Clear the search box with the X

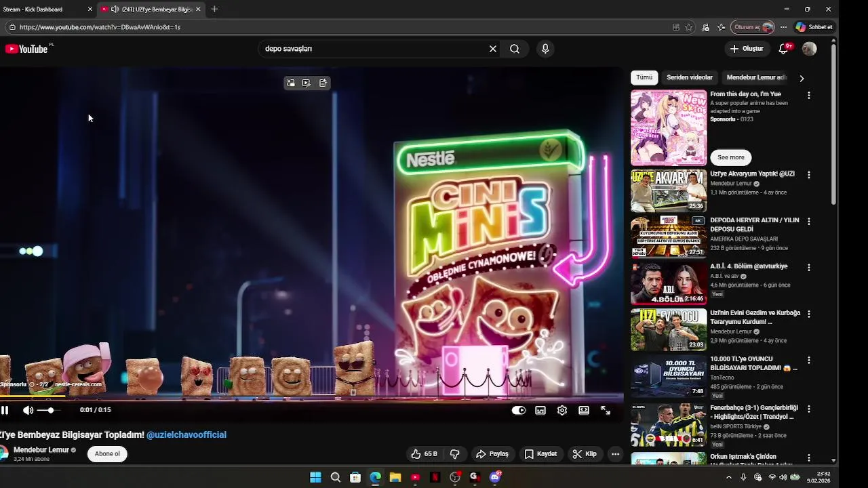point(493,49)
